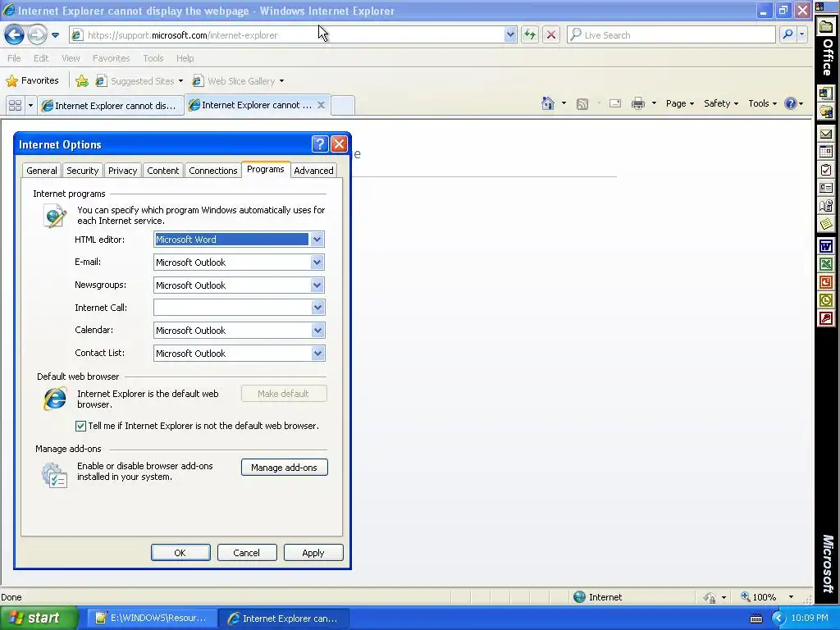Switch to the Content tab
This screenshot has height=630, width=840.
(x=163, y=171)
